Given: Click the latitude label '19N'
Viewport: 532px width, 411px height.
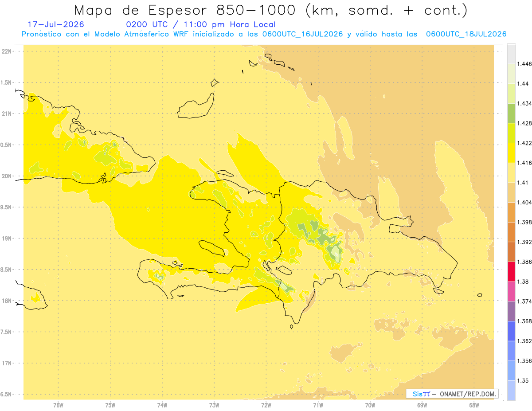Looking at the screenshot, I should [6, 239].
